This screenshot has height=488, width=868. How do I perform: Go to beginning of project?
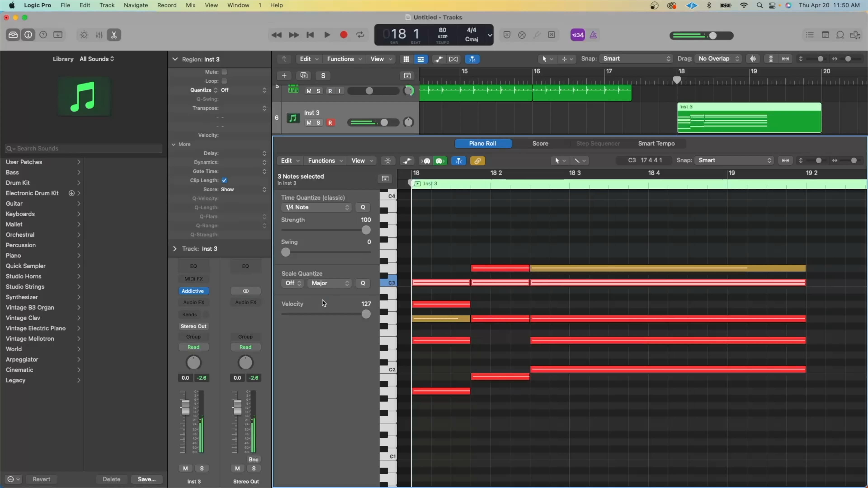coord(310,35)
